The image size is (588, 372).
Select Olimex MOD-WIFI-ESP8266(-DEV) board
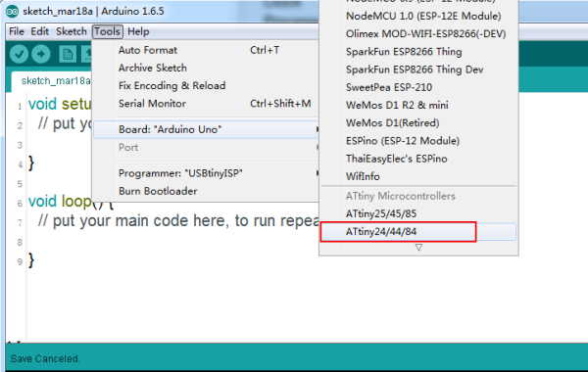[425, 33]
